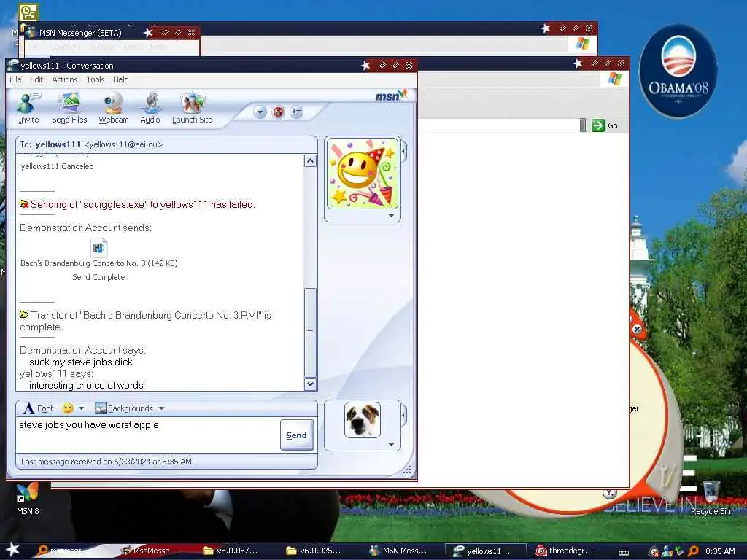
Task: Open the emoticon smiley picker
Action: tap(68, 408)
